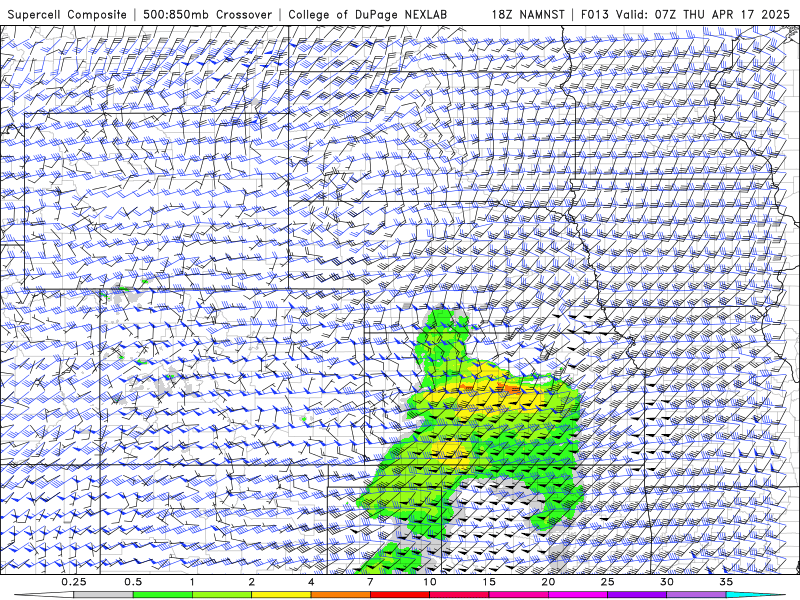The width and height of the screenshot is (800, 600).
Task: Click the College of DuPage NEXLAB label
Action: tap(367, 14)
